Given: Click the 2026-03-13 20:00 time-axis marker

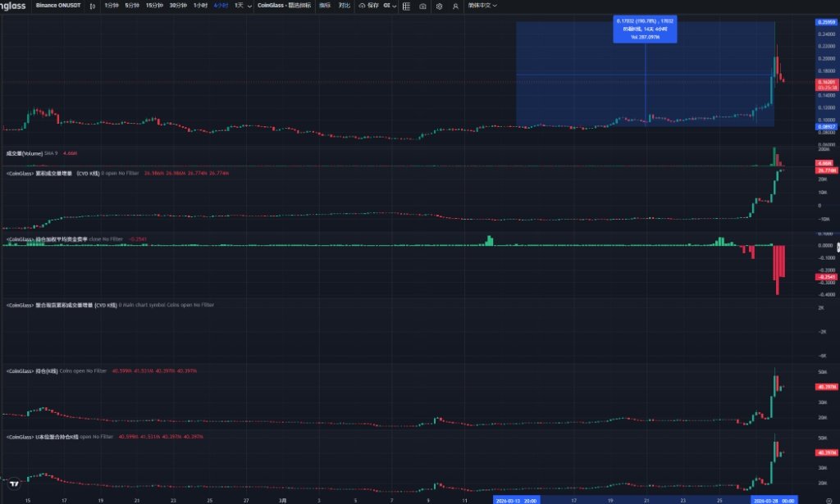Looking at the screenshot, I should [x=517, y=500].
